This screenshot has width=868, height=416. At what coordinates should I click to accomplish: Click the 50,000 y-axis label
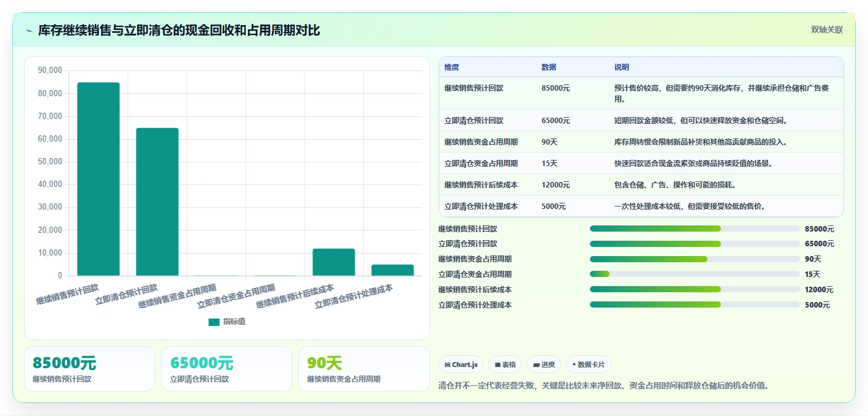(x=50, y=162)
